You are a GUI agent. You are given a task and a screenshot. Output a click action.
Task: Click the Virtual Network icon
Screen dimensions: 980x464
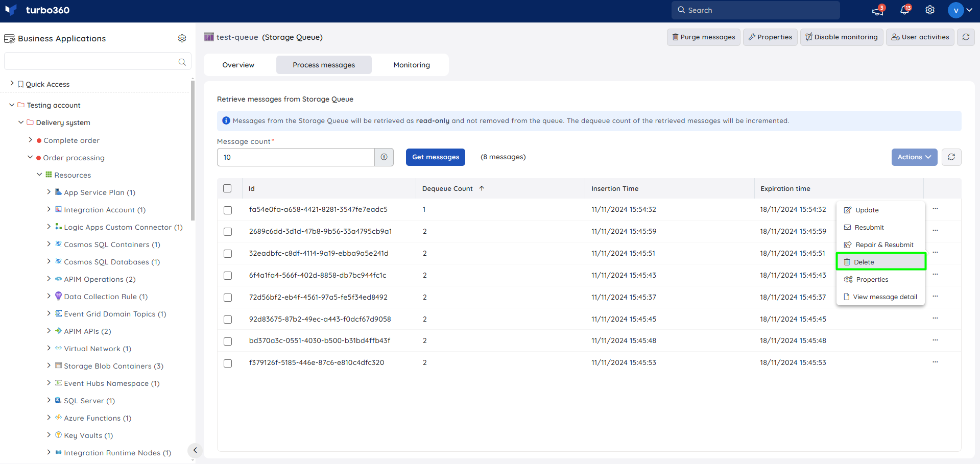(x=58, y=348)
